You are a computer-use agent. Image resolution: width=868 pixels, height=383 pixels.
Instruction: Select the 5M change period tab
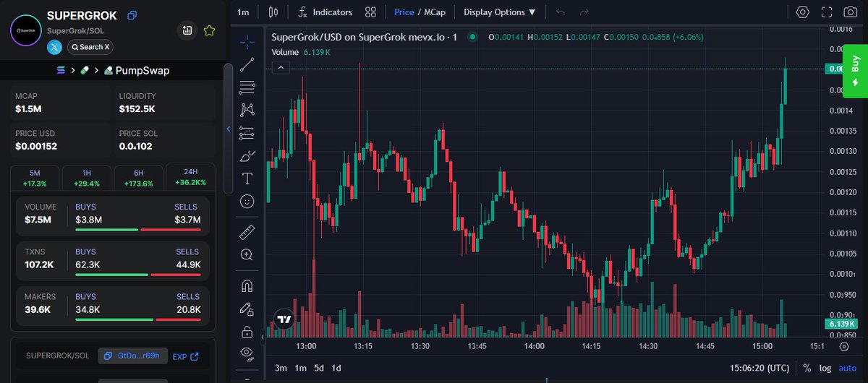(x=35, y=178)
